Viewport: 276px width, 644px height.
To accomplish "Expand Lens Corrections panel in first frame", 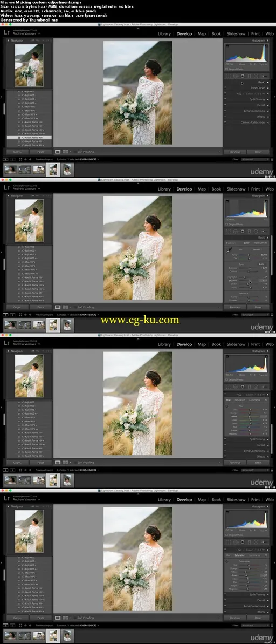I will point(268,111).
